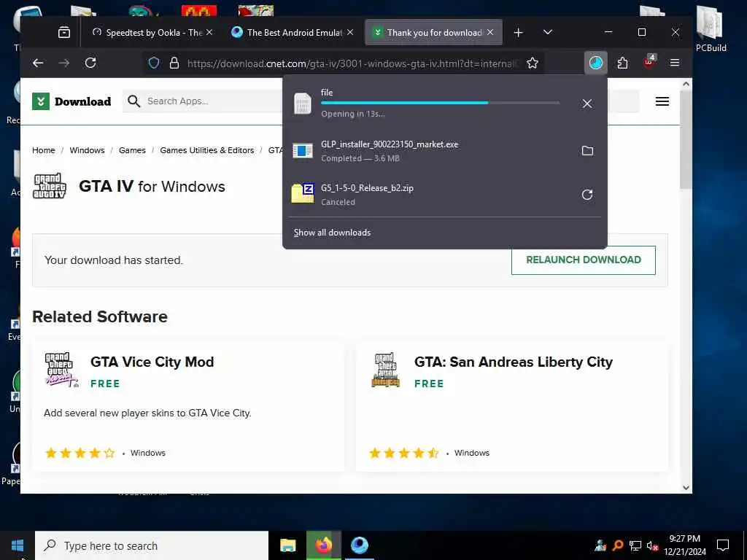Open the Windows Start menu
747x560 pixels.
pyautogui.click(x=18, y=545)
